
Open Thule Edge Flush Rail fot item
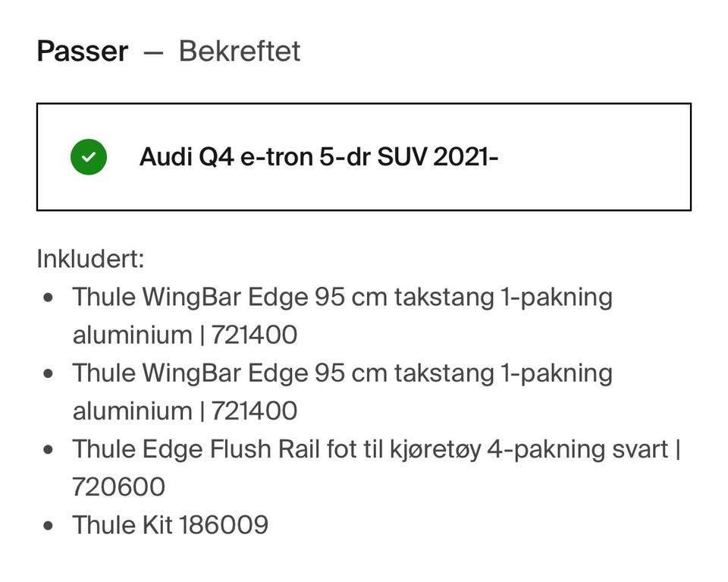377,468
